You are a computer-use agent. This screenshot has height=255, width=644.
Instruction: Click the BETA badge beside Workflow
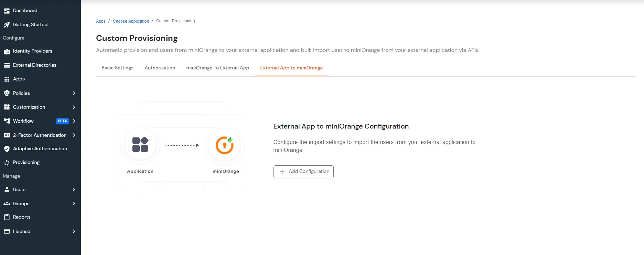pyautogui.click(x=62, y=121)
